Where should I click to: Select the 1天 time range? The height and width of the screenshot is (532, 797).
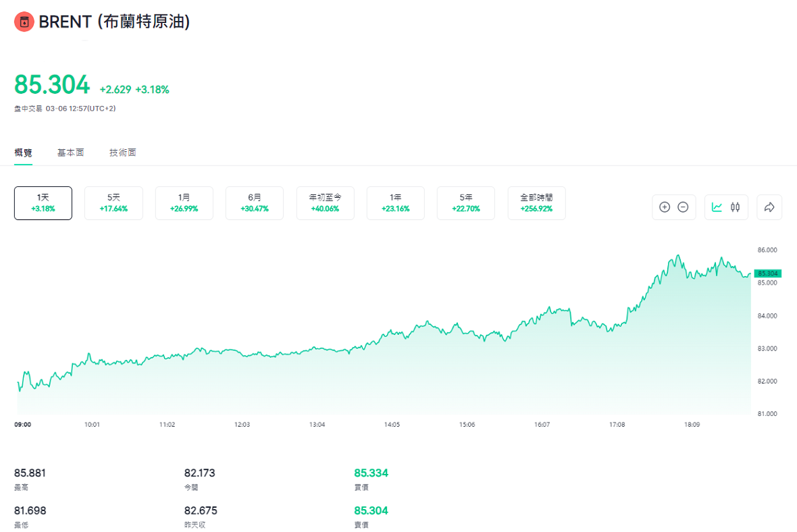[43, 203]
